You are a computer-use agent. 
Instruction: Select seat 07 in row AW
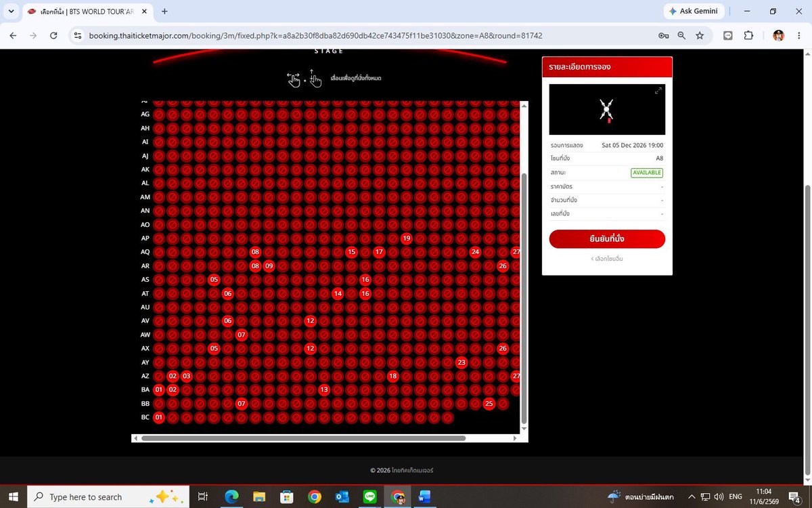[x=242, y=335]
